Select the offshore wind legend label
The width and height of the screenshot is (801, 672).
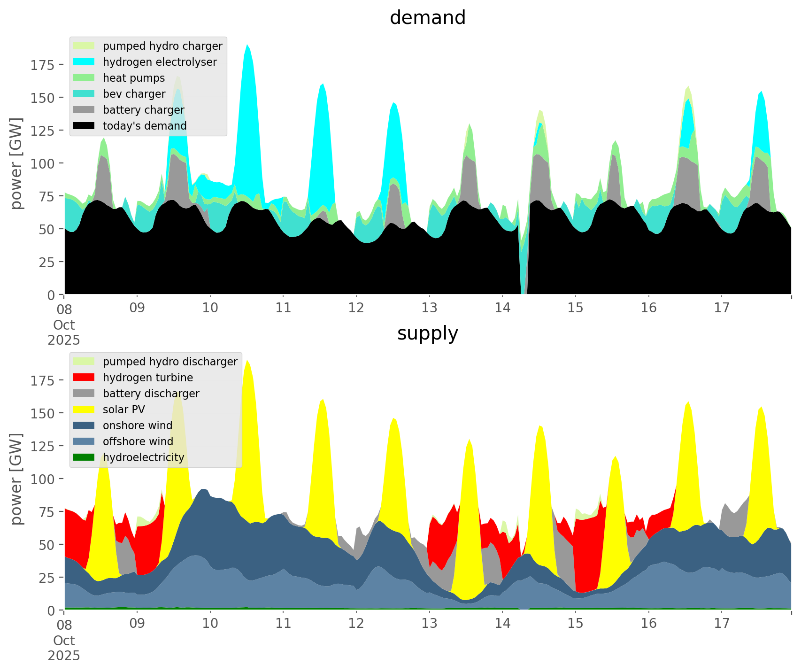(138, 441)
